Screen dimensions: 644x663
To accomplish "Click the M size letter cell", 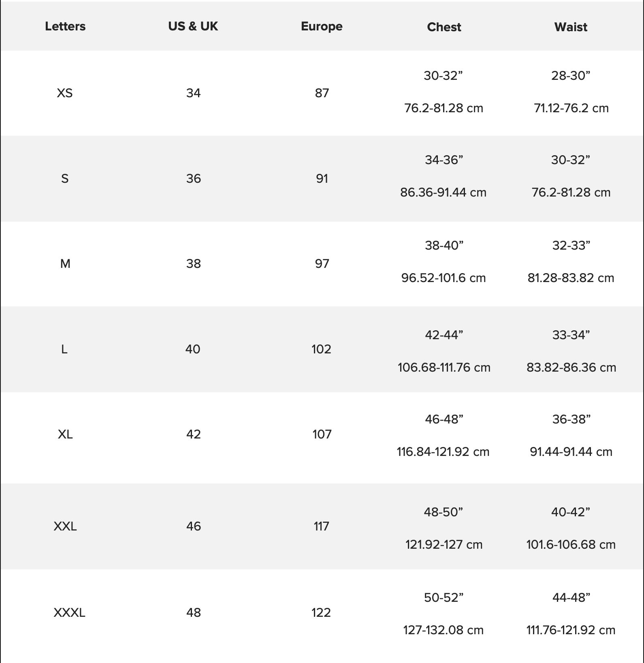I will (65, 264).
